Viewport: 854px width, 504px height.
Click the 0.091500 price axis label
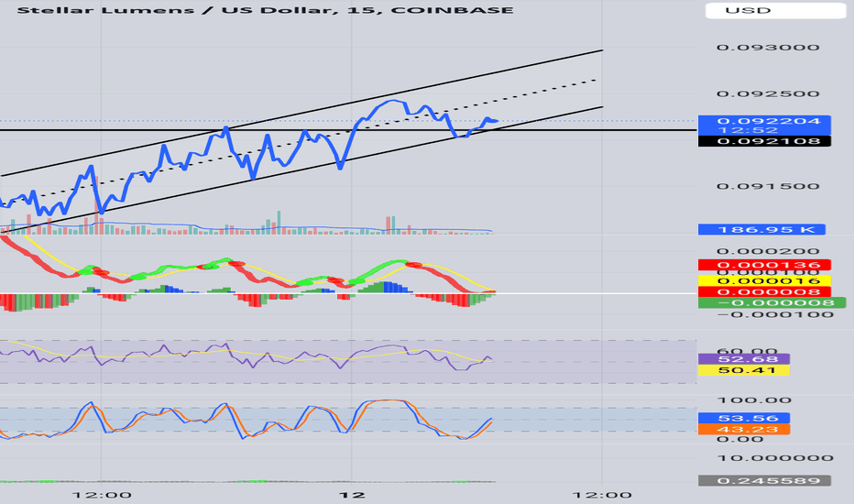768,186
